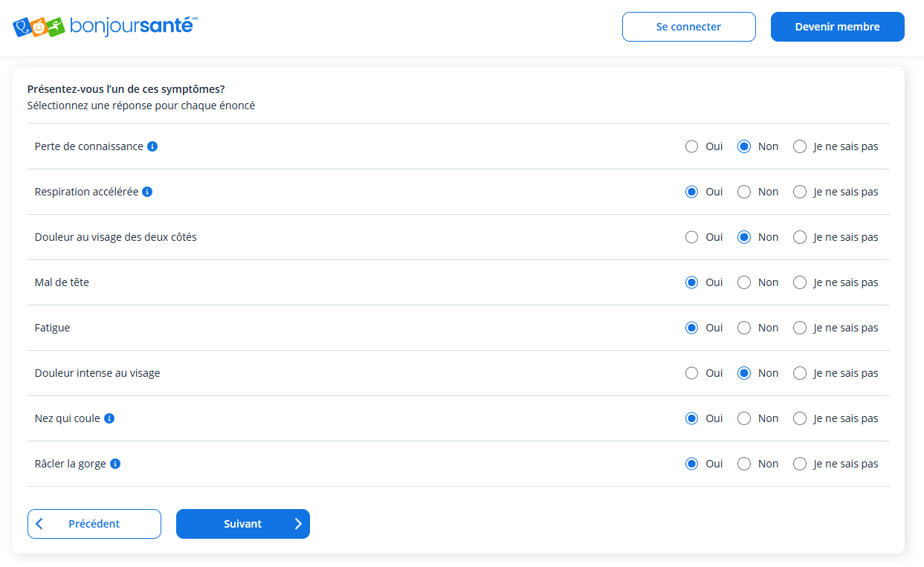The height and width of the screenshot is (567, 924).
Task: Choose Oui for Douleur intense au visage
Action: click(x=691, y=373)
